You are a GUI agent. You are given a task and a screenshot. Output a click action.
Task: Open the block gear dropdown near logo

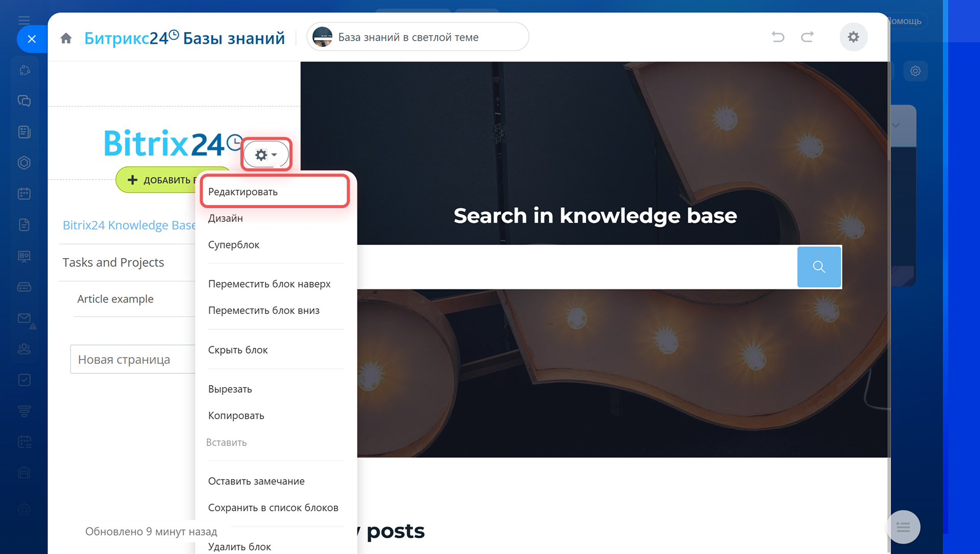click(x=266, y=155)
